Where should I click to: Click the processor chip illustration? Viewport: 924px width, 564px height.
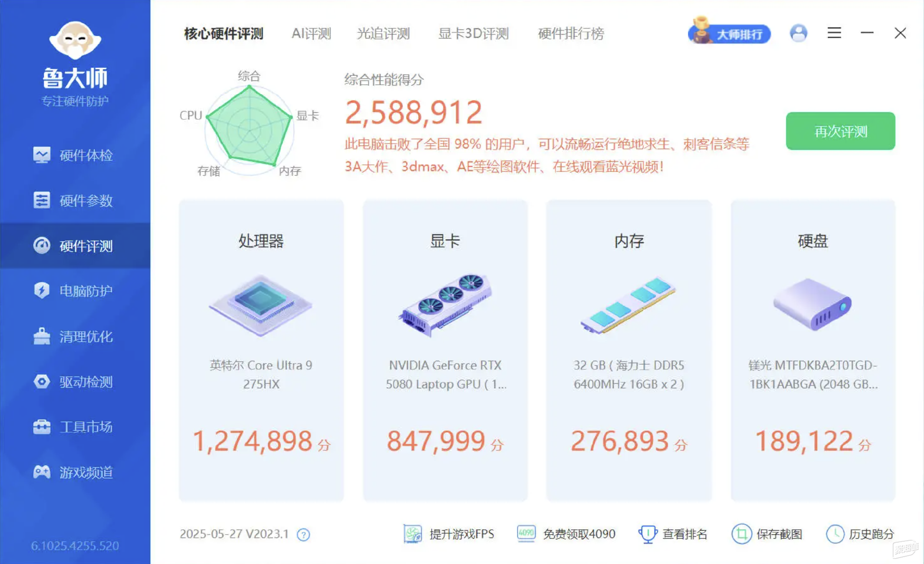(261, 305)
